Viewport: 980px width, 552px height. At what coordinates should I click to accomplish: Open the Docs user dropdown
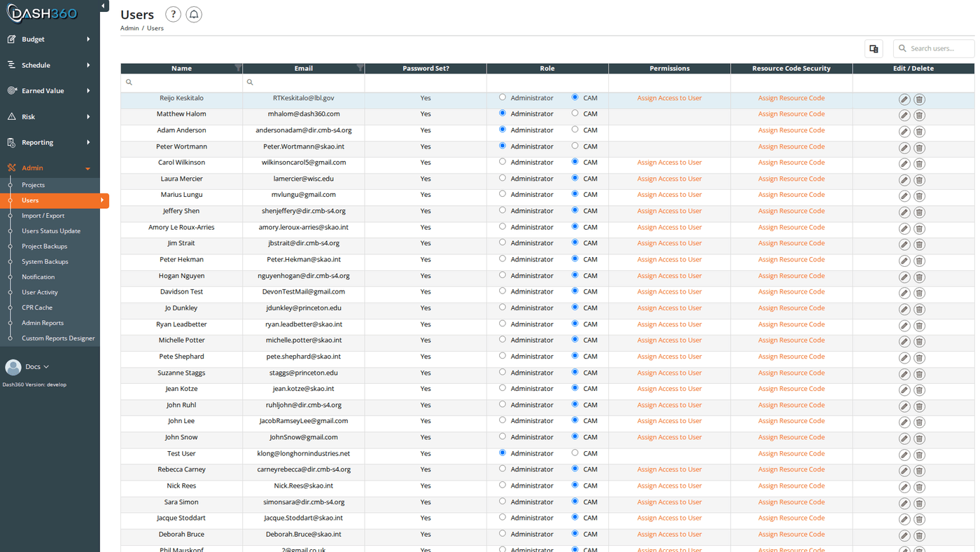coord(37,367)
